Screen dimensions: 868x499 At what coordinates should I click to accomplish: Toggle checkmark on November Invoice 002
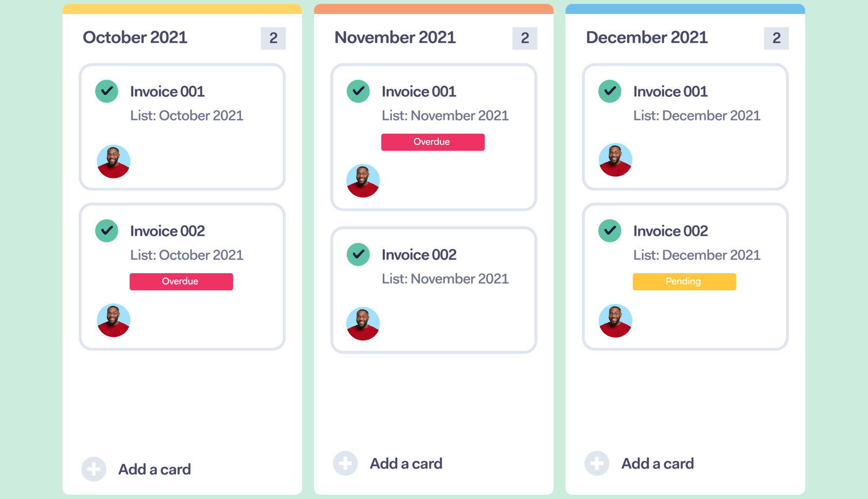pos(359,254)
